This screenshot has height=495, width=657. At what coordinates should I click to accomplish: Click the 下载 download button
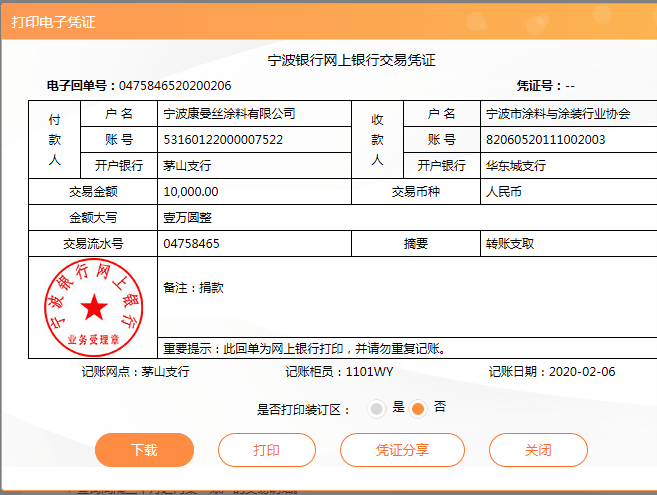click(x=145, y=450)
